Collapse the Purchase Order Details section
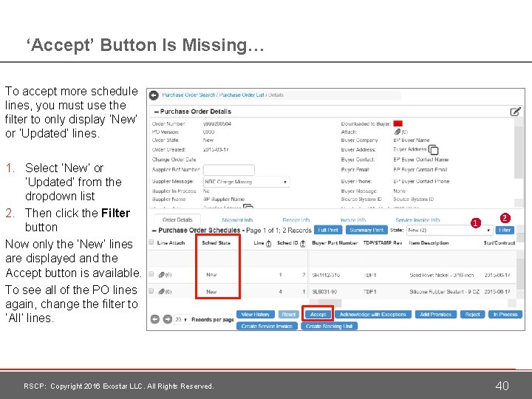The image size is (532, 399). [156, 112]
